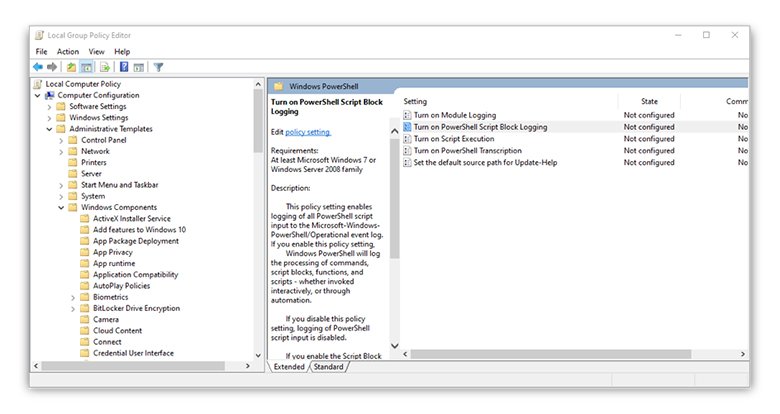
Task: Toggle the Show/Hide Console Tree icon
Action: point(87,67)
